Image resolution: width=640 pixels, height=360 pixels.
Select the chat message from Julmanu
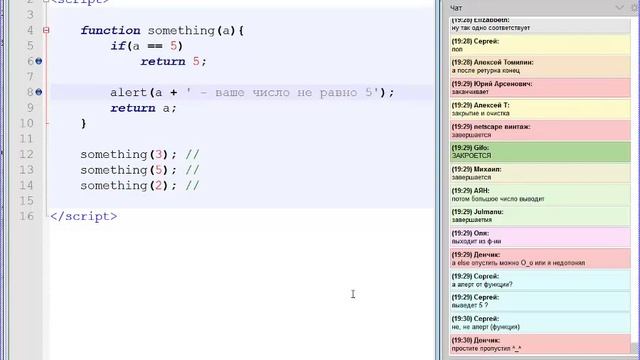540,216
